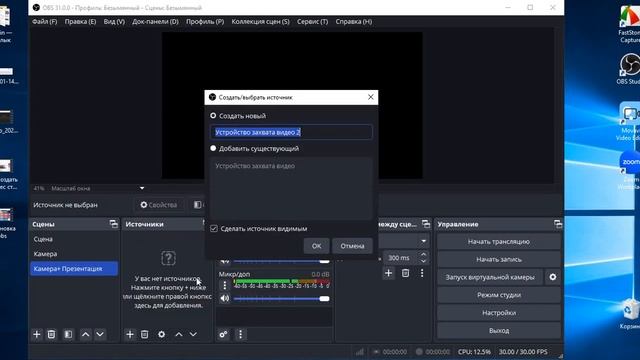The width and height of the screenshot is (640, 360).
Task: Open the Файл (F) menu
Action: (44, 22)
